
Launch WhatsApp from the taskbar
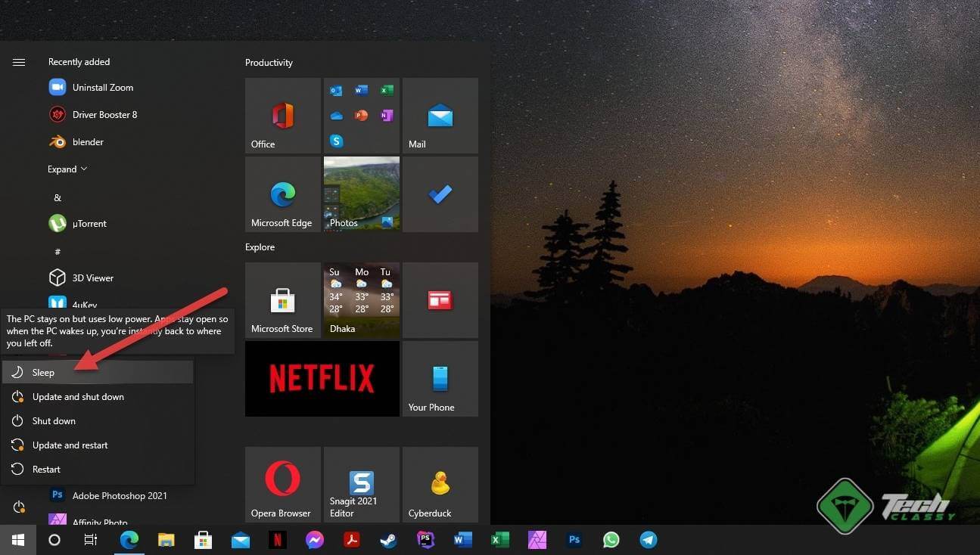(x=611, y=540)
